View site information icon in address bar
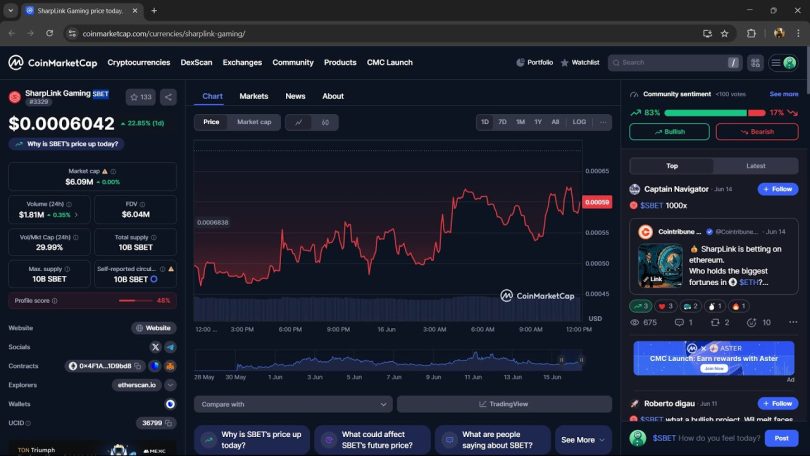The width and height of the screenshot is (810, 456). (72, 34)
